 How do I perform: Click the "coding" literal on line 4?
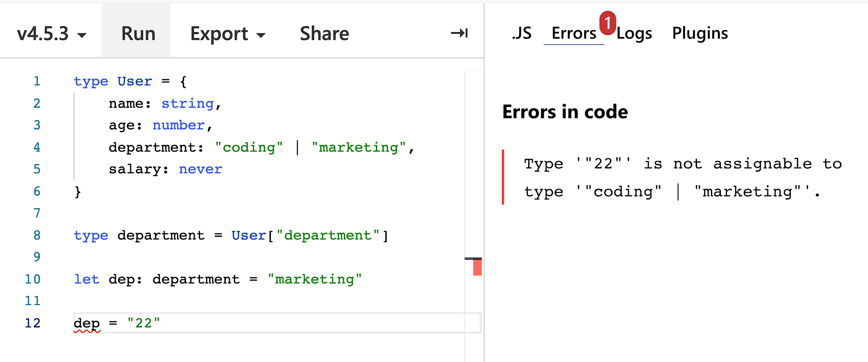click(x=249, y=147)
